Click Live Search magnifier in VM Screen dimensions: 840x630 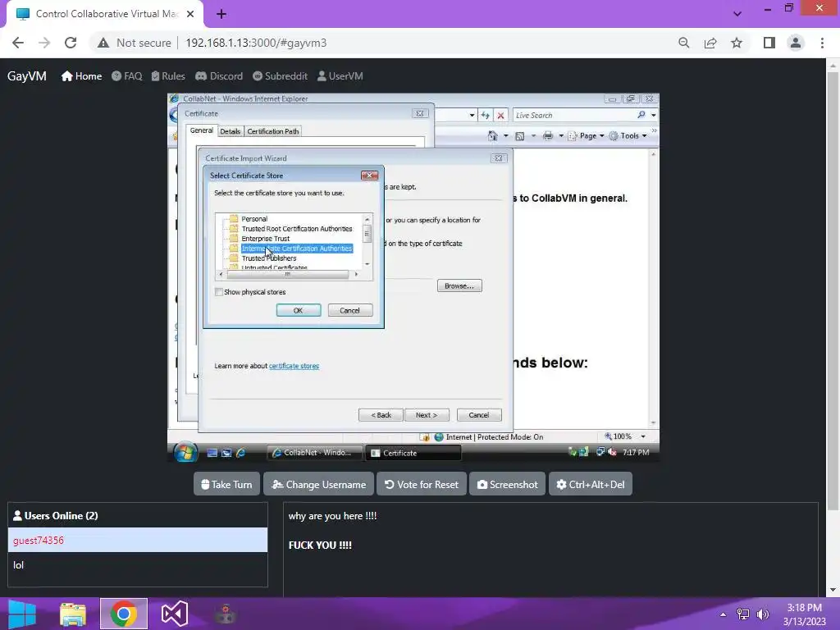point(641,115)
